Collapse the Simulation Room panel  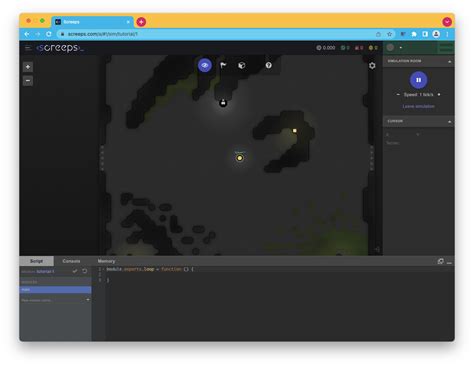pyautogui.click(x=449, y=61)
